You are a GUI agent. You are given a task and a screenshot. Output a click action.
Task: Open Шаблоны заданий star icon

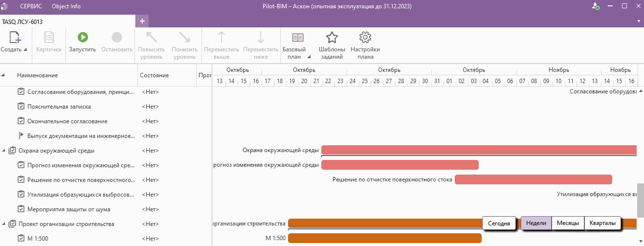point(332,38)
